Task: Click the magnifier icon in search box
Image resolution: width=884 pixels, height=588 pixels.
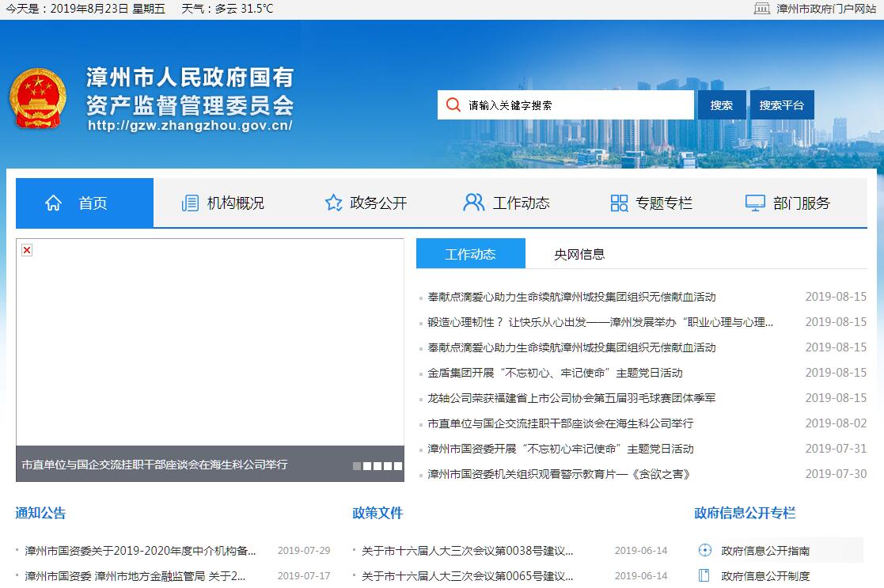Action: point(453,105)
